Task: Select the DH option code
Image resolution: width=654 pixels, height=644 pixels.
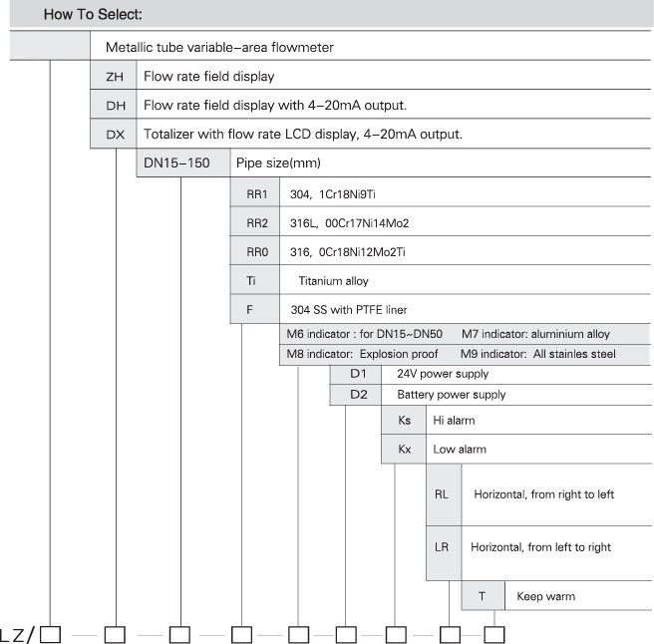Action: 113,105
